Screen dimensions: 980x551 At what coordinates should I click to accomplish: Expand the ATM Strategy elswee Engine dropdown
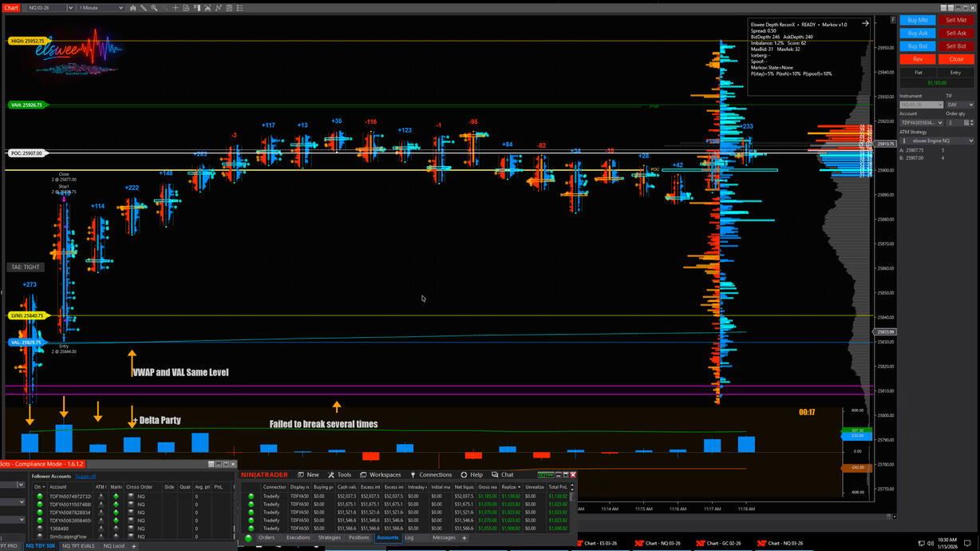(936, 141)
